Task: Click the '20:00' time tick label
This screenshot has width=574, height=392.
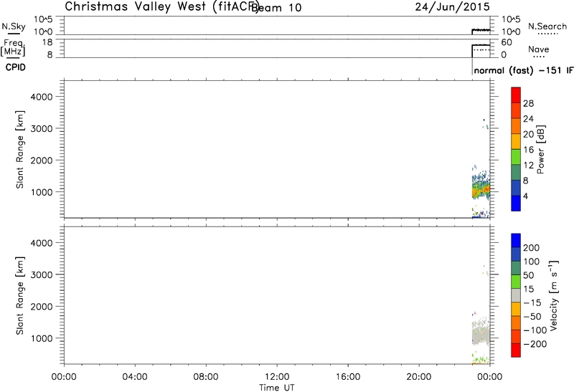Action: (419, 377)
